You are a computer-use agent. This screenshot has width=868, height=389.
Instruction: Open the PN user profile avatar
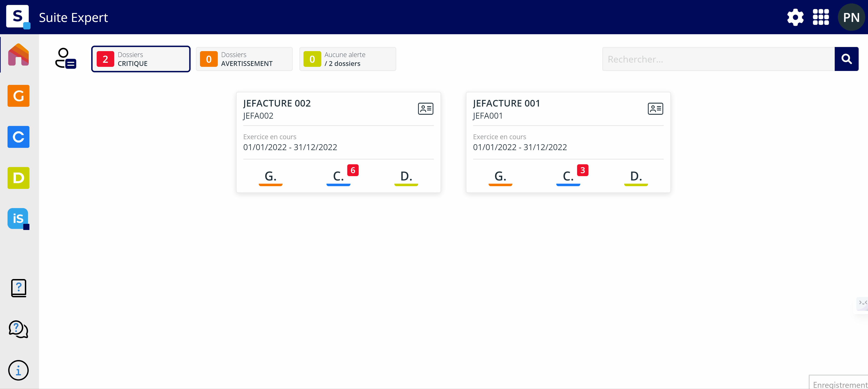[x=851, y=17]
